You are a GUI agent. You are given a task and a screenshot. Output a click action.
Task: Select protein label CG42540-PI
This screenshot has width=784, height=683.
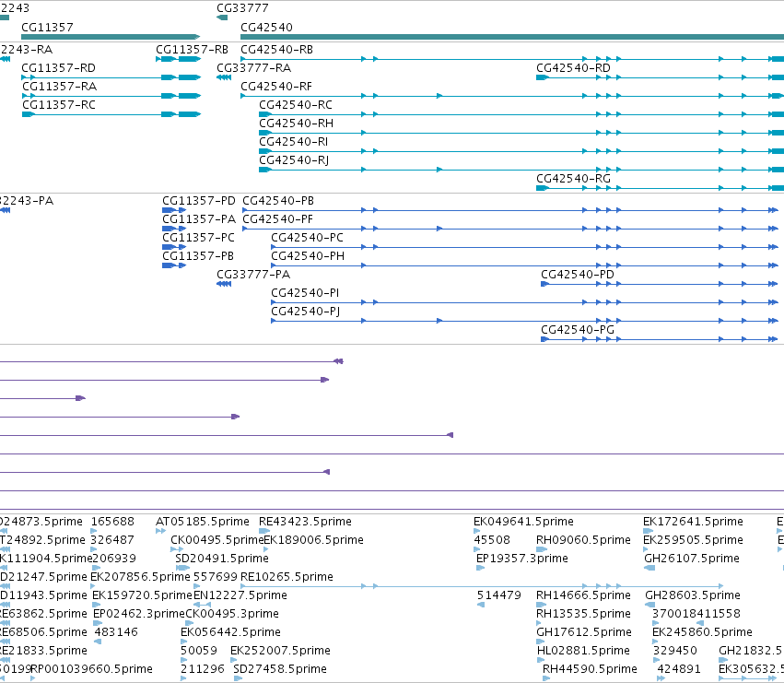click(x=305, y=293)
